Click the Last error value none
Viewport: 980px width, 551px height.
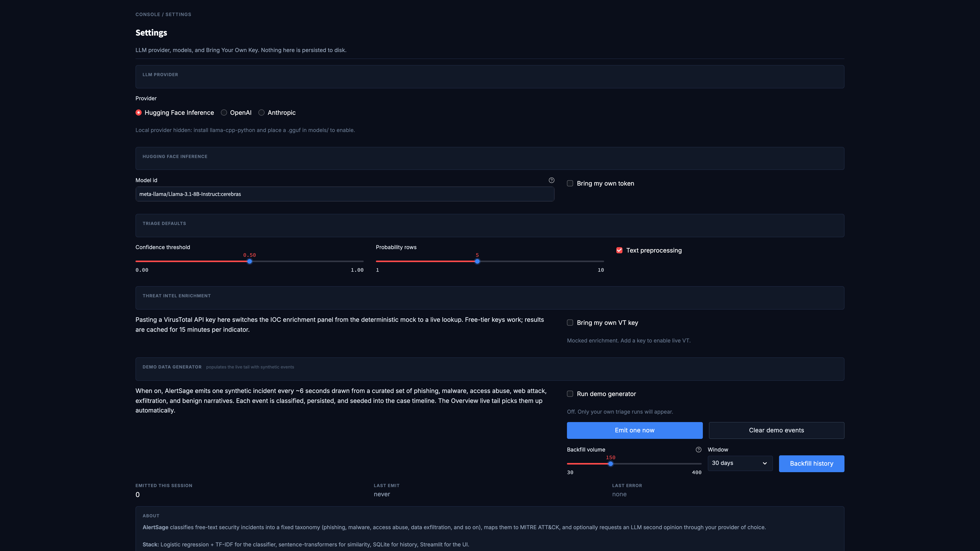619,494
